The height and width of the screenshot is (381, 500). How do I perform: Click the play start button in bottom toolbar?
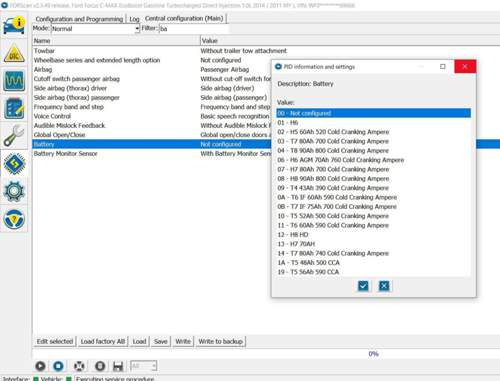point(40,366)
